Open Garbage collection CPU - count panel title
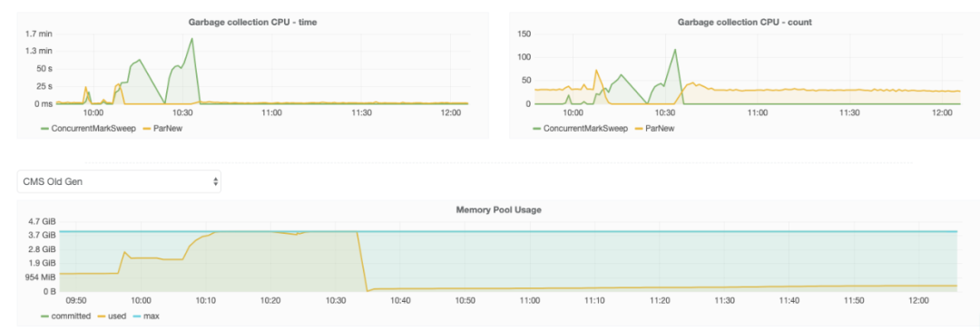980x331 pixels. pos(744,22)
